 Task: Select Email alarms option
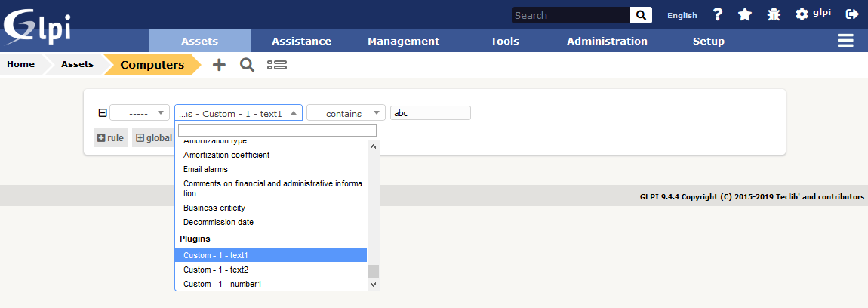click(x=271, y=170)
